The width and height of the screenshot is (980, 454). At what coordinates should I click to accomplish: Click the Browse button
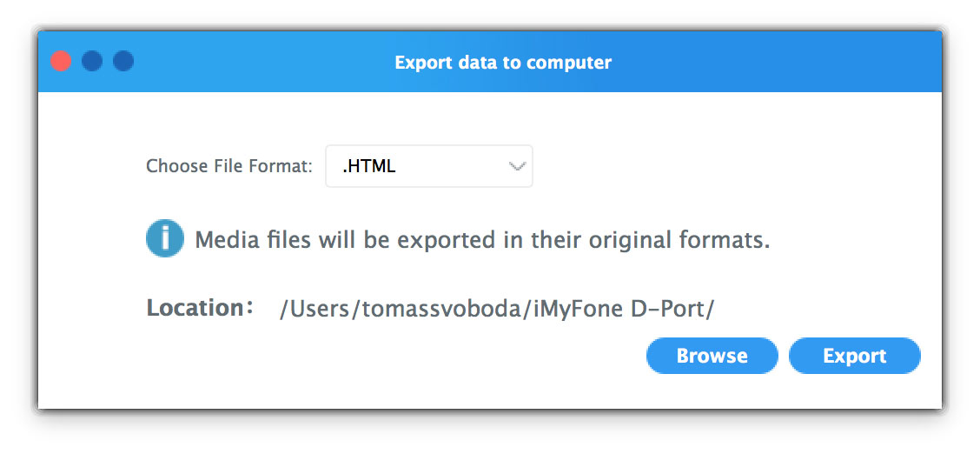coord(712,356)
